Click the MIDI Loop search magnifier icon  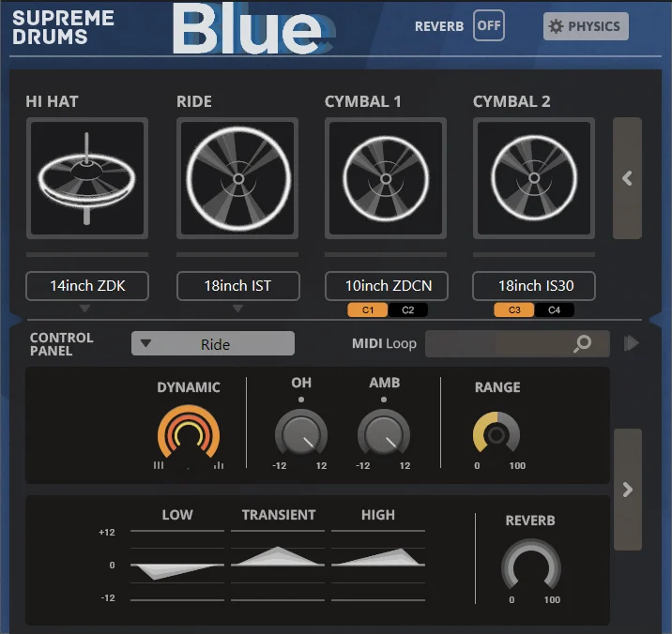point(582,344)
